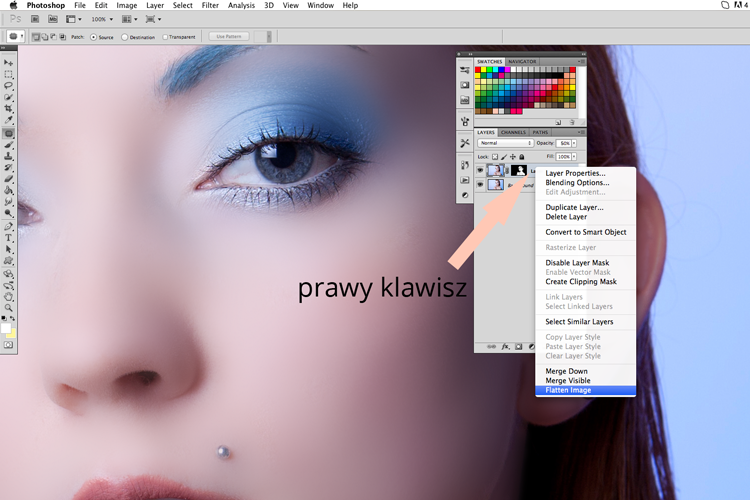
Task: Toggle lock image pixels
Action: [504, 157]
